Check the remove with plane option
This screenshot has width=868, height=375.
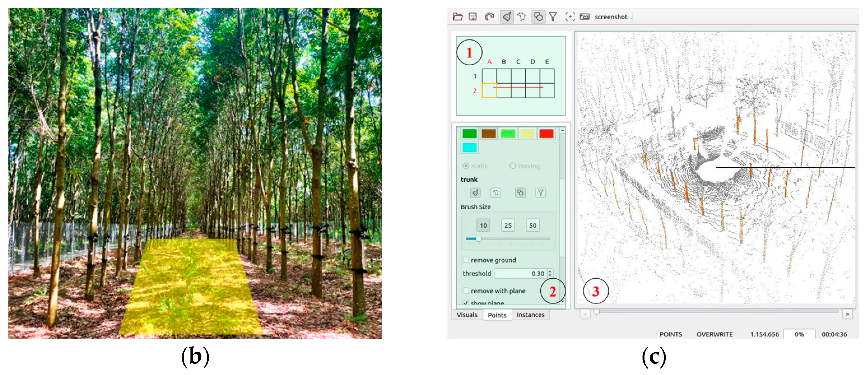tap(467, 291)
